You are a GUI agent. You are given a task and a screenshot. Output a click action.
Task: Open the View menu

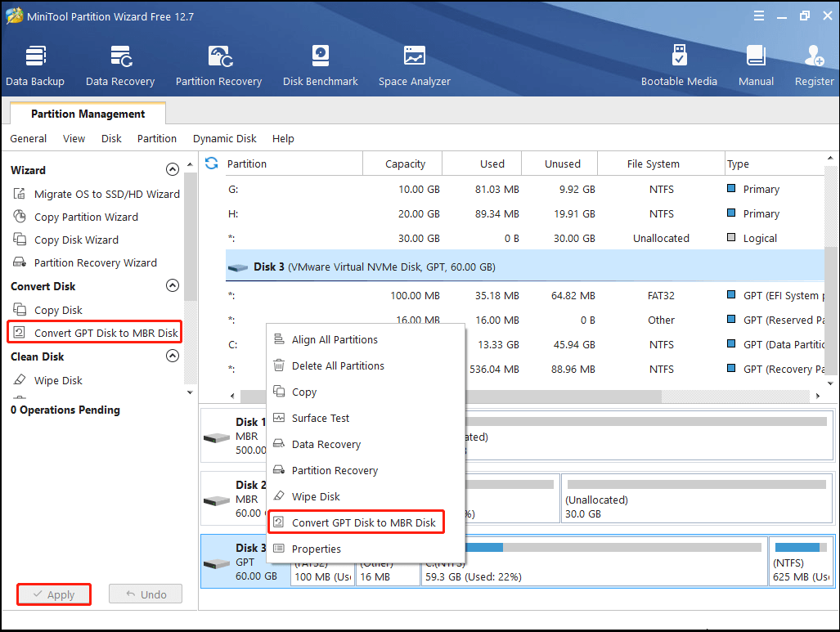point(74,139)
